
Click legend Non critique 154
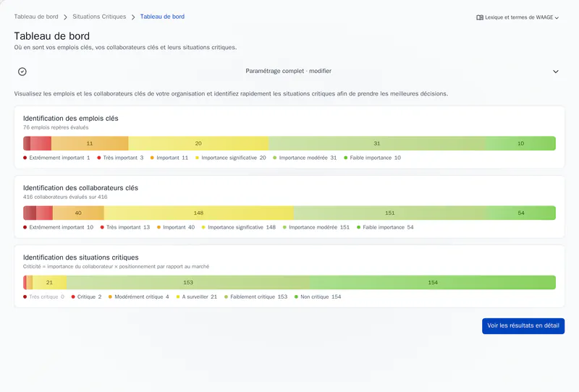point(318,297)
